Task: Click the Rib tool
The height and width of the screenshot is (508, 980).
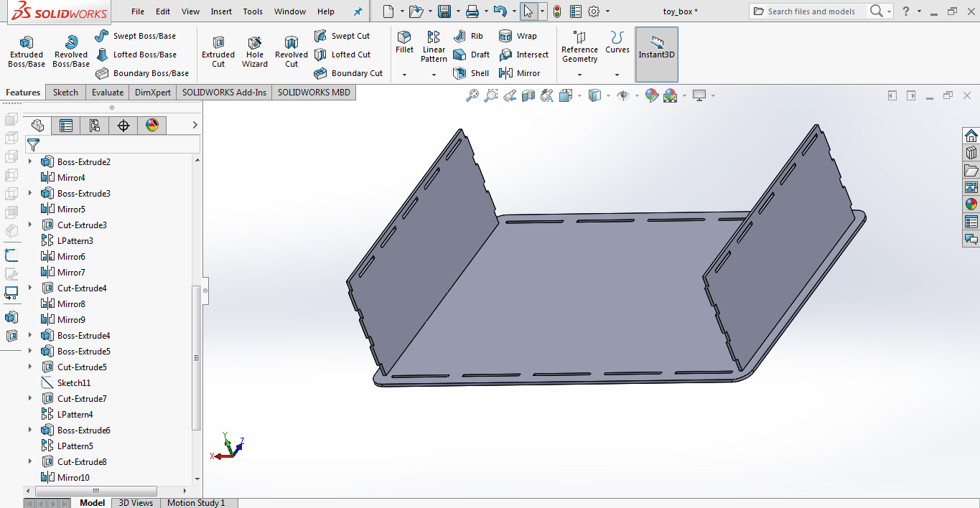Action: coord(468,36)
